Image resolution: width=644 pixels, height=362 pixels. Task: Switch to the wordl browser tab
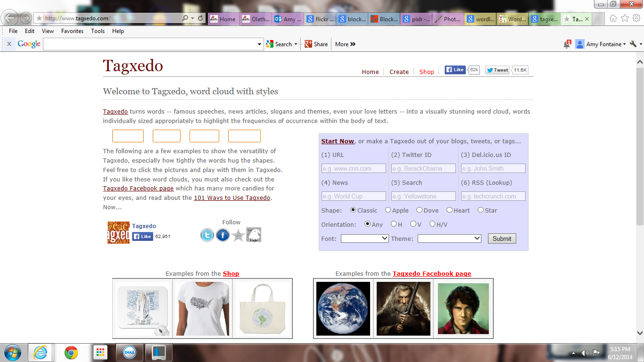480,19
